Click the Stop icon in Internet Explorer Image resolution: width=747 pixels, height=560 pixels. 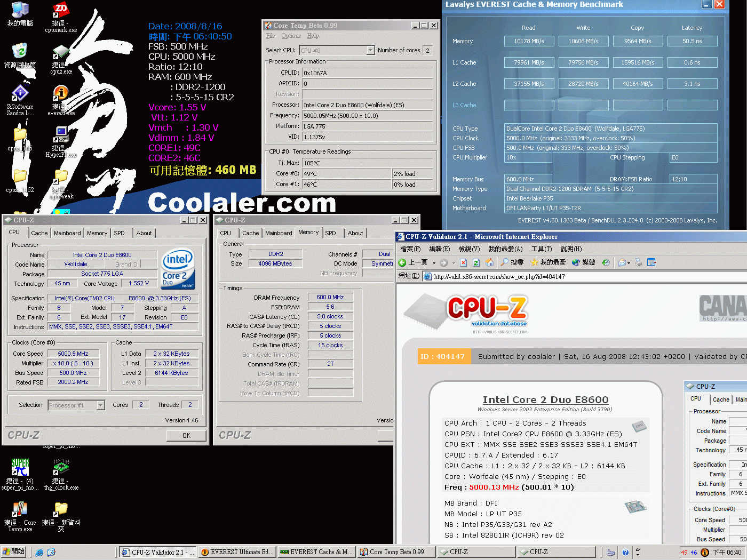pos(463,262)
